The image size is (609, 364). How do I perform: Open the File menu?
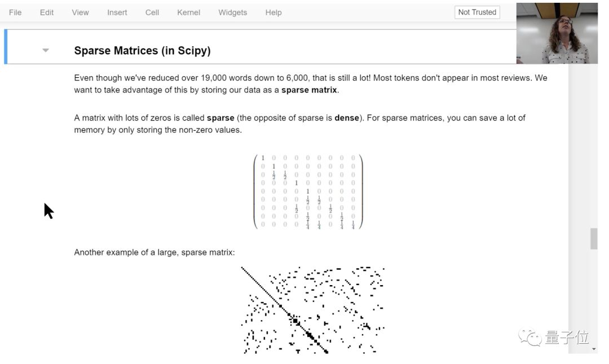pyautogui.click(x=15, y=12)
